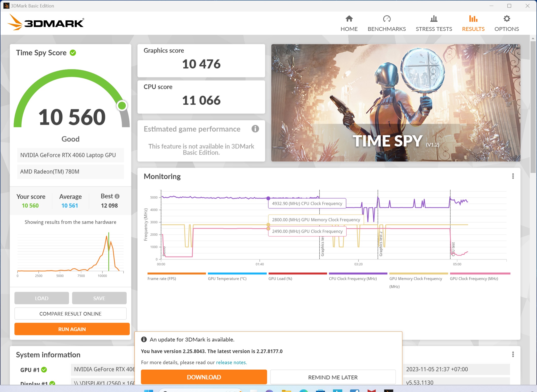Click the Graphics test 2 marker line in the chart
537x392 pixels.
(x=378, y=224)
